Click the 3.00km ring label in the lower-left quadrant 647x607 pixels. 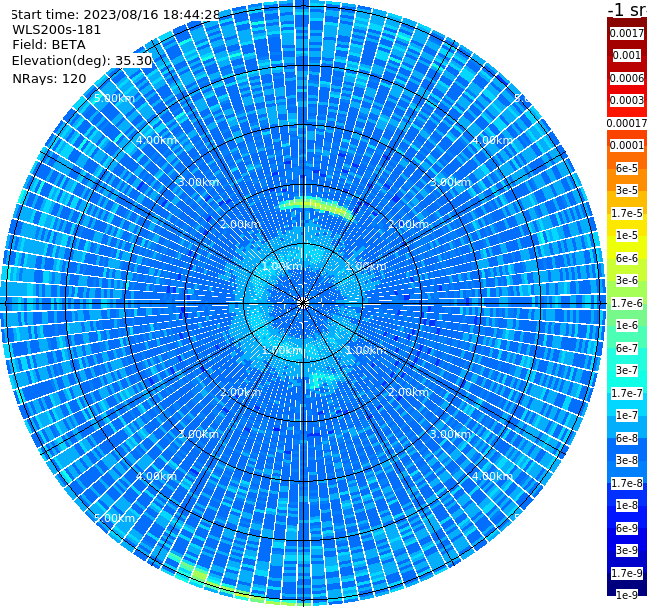tap(198, 434)
